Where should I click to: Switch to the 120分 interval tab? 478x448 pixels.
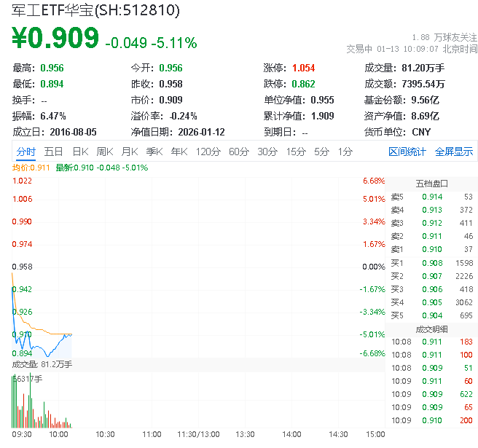coord(208,152)
